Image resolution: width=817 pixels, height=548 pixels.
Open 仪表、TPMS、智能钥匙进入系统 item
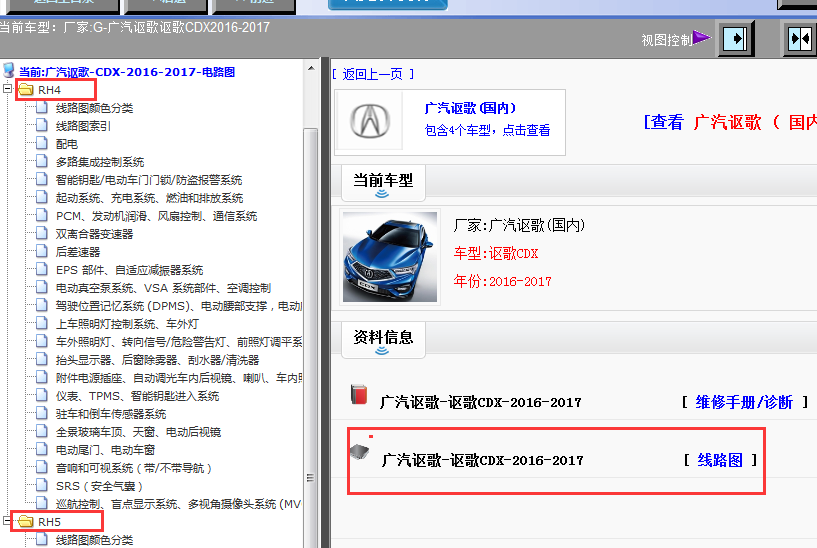138,396
